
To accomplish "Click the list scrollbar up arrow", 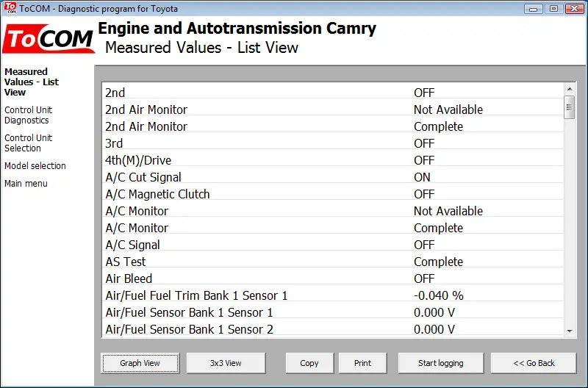I will point(570,89).
